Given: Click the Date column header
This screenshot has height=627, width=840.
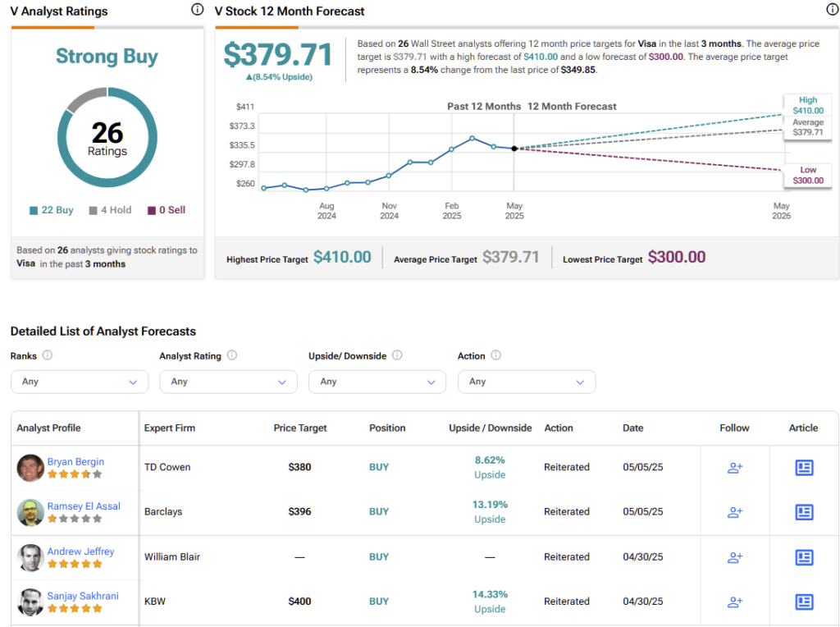Looking at the screenshot, I should pos(632,428).
